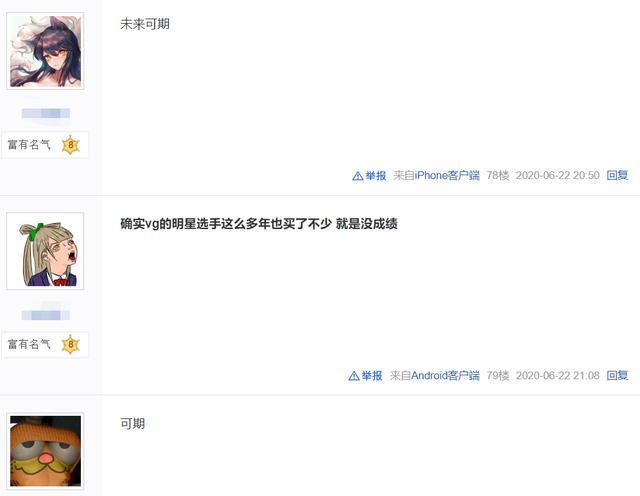
Task: Open the iPhone客户端 link
Action: tap(447, 176)
